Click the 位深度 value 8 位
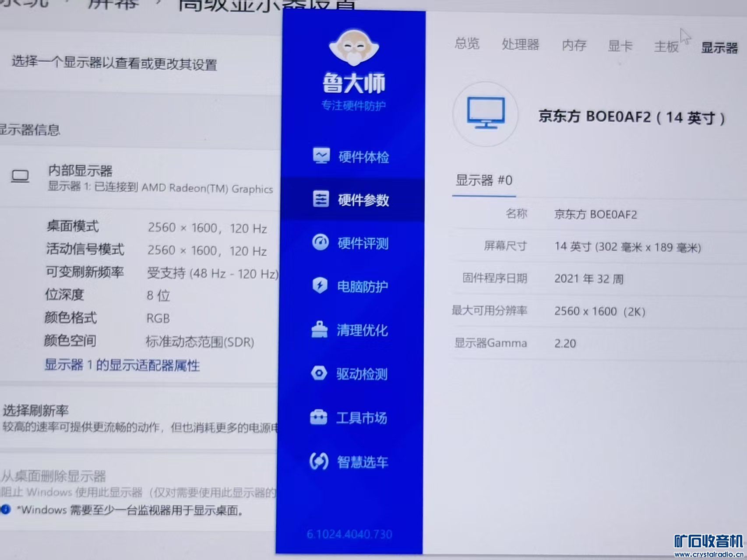747x560 pixels. [x=158, y=296]
